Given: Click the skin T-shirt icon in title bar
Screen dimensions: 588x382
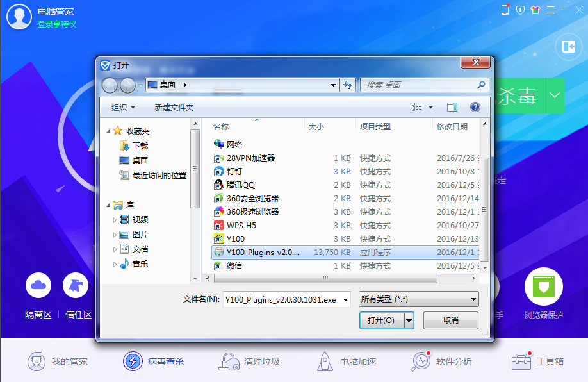Looking at the screenshot, I should point(535,10).
